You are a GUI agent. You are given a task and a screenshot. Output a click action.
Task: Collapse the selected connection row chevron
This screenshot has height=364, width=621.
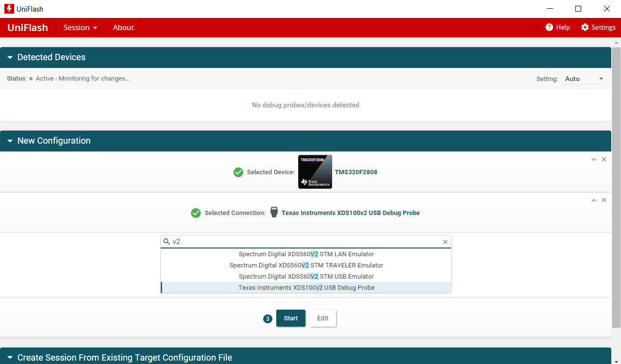pos(593,200)
